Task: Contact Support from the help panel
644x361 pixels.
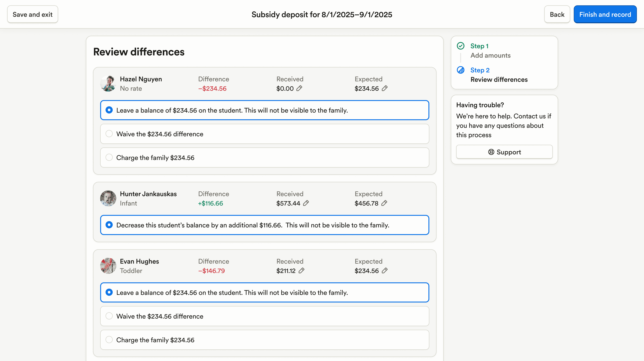Action: [x=504, y=152]
